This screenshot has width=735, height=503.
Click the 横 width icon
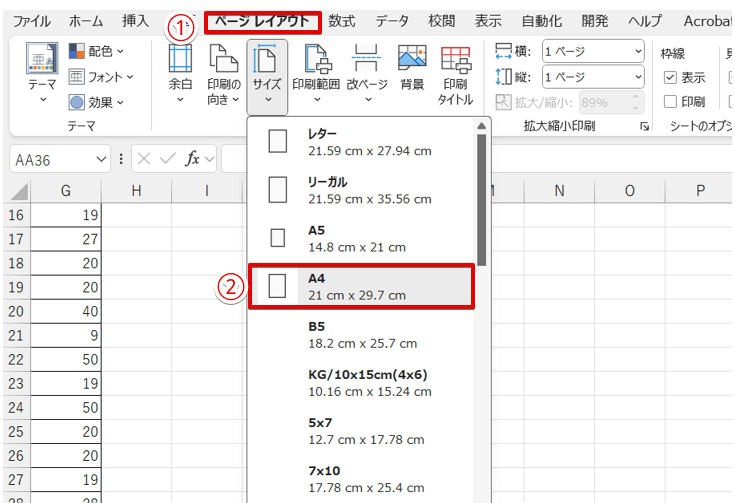click(x=503, y=51)
